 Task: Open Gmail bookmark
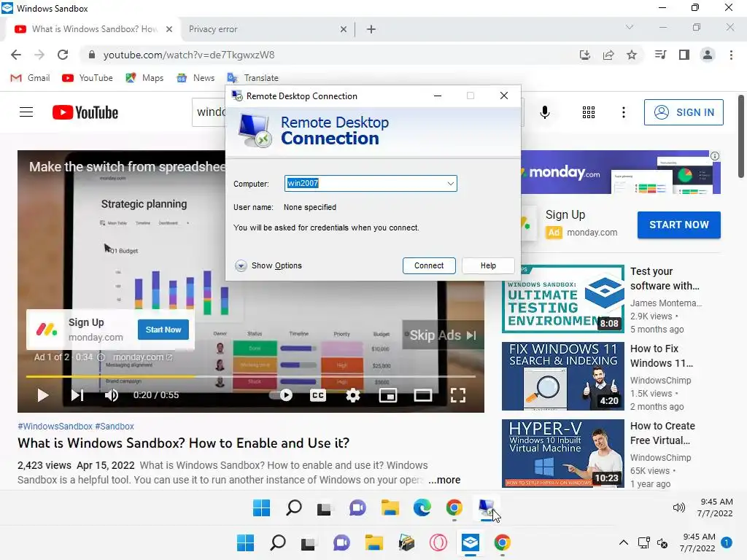coord(30,77)
